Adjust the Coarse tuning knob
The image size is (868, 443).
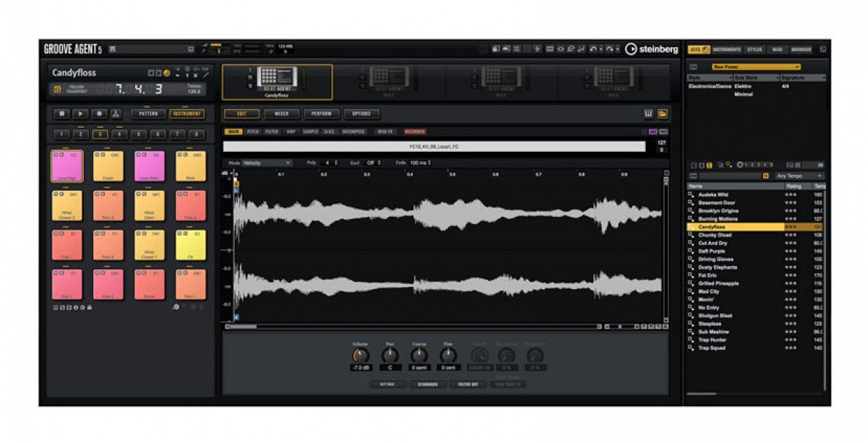point(419,356)
